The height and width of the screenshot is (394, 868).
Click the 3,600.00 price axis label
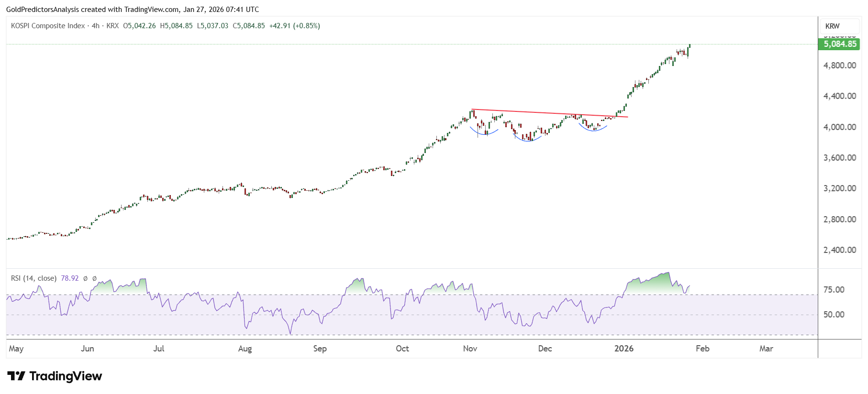point(840,158)
